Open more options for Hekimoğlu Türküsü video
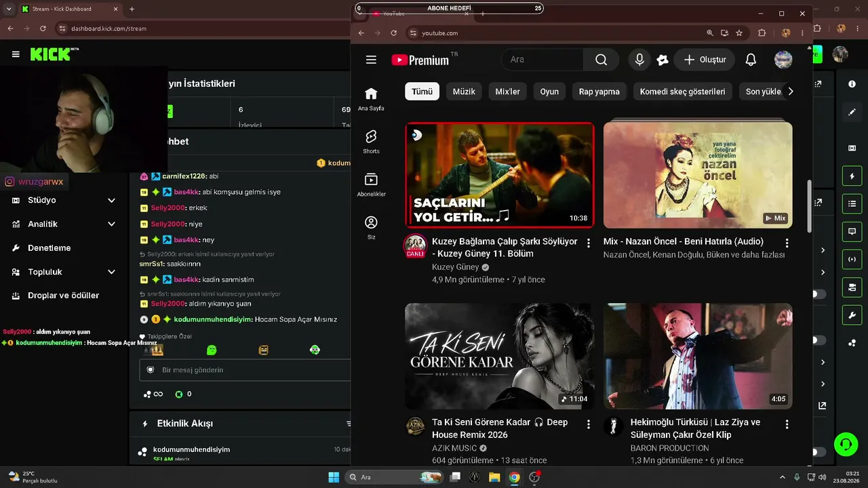 point(787,424)
